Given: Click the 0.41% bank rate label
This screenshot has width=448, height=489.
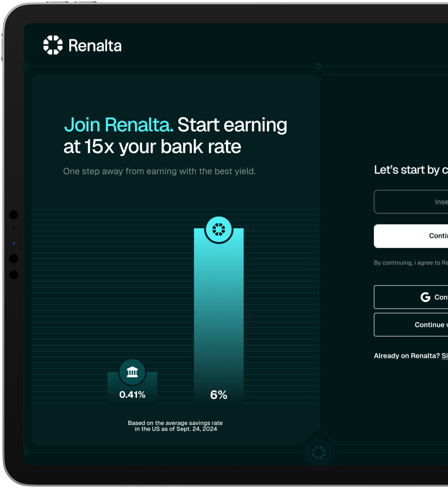Looking at the screenshot, I should (132, 395).
